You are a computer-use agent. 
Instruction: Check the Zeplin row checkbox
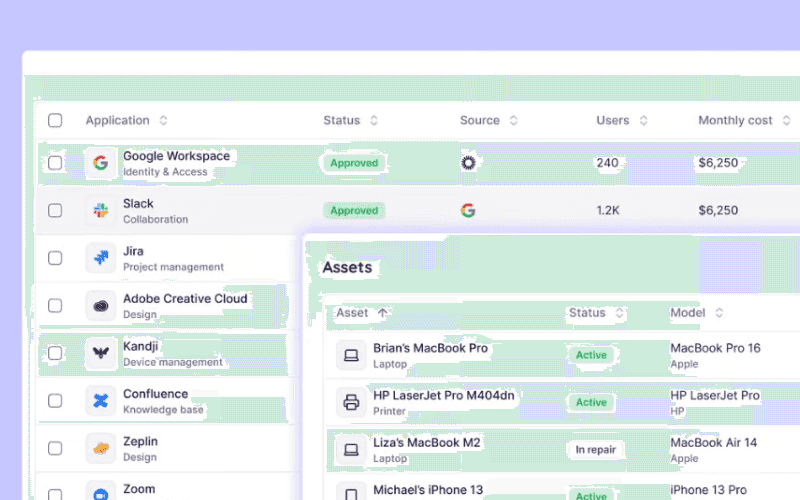tap(55, 448)
